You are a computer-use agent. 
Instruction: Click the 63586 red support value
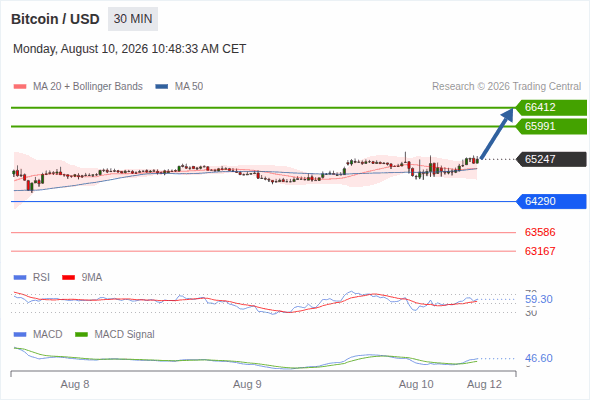pos(540,232)
